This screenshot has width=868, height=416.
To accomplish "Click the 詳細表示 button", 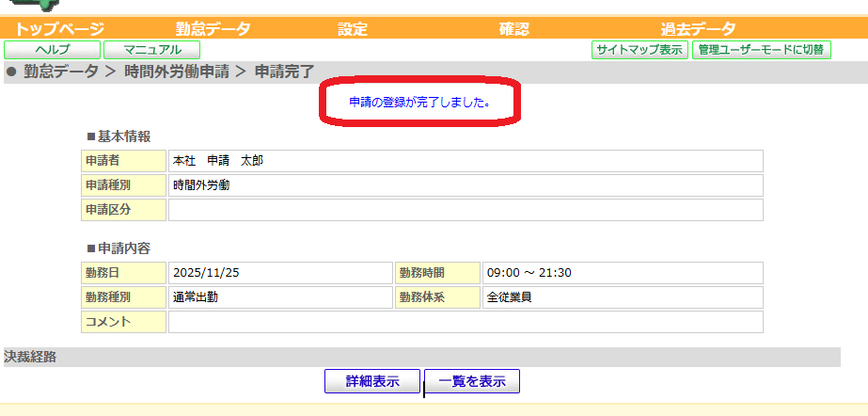I will click(372, 381).
